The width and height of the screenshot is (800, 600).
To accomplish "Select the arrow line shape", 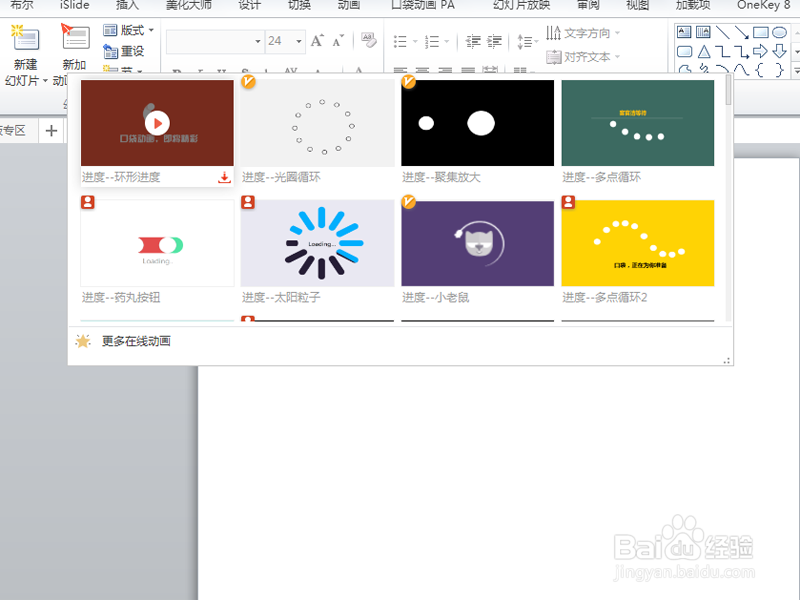I will click(741, 32).
